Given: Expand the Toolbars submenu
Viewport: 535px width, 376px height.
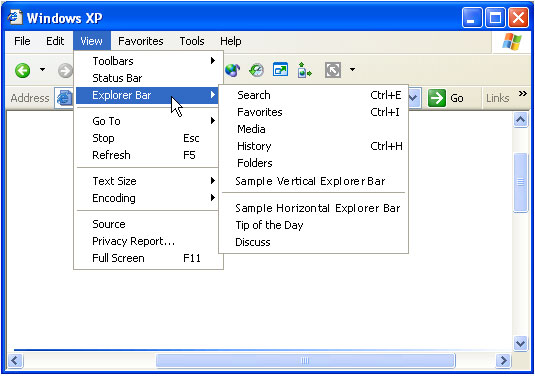Looking at the screenshot, I should 146,61.
